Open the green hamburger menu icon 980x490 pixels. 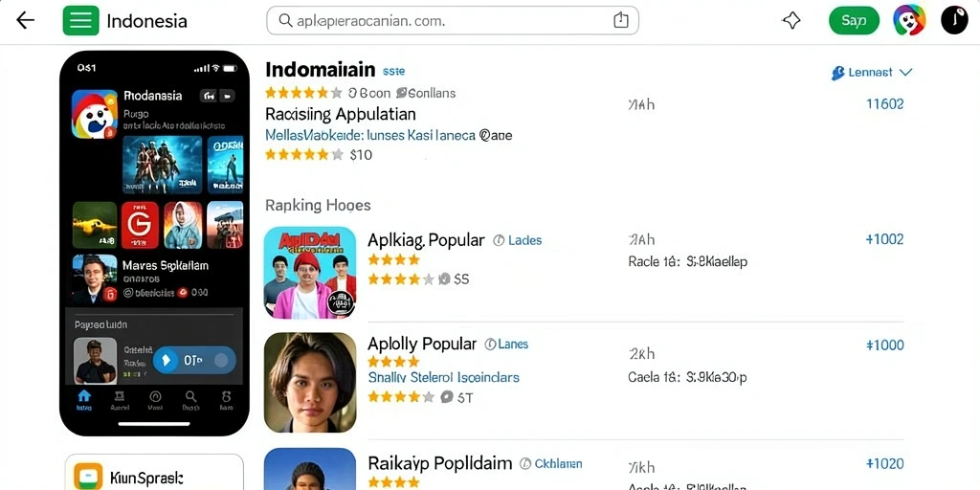tap(80, 21)
